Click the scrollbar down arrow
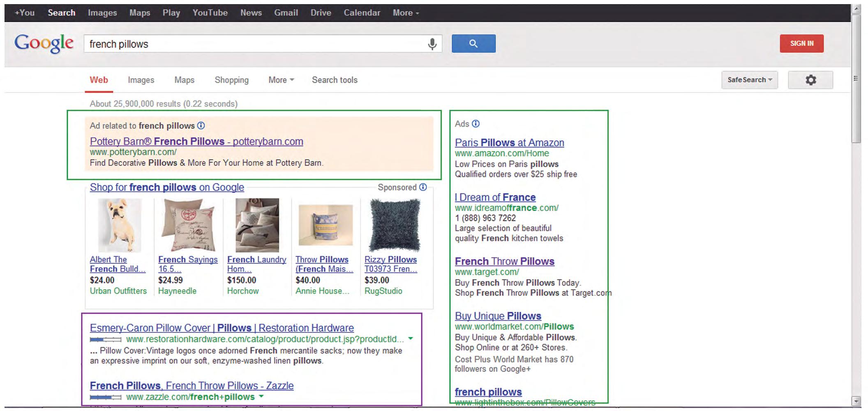 pos(856,401)
